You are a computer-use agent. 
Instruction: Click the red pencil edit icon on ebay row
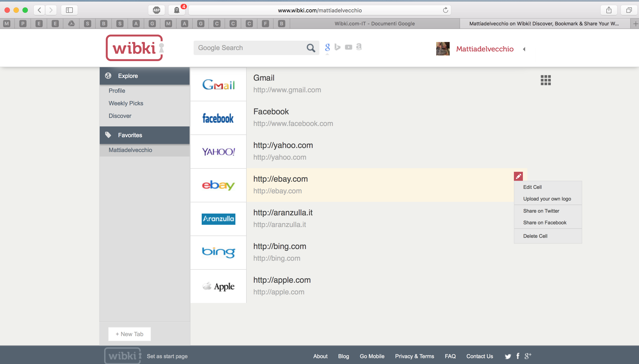(518, 176)
